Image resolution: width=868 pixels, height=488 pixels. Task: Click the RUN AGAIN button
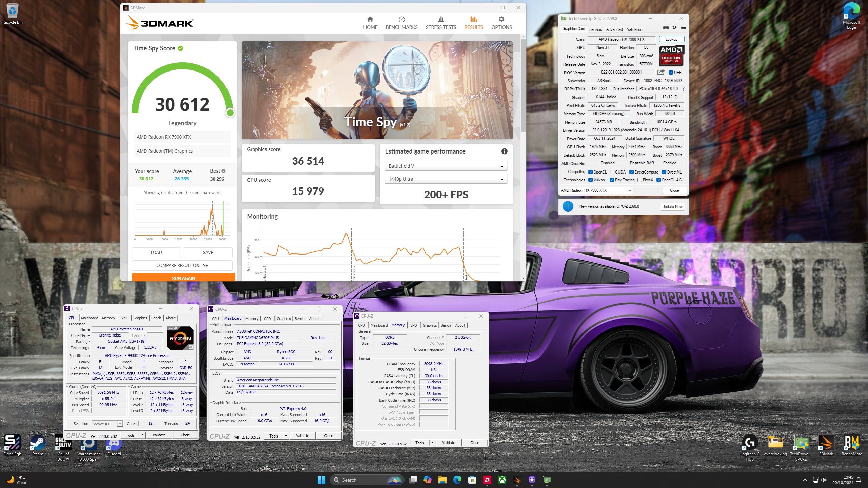pyautogui.click(x=183, y=278)
